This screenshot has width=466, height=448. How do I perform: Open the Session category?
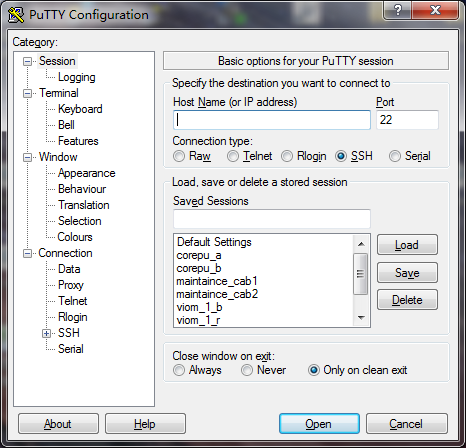coord(57,61)
